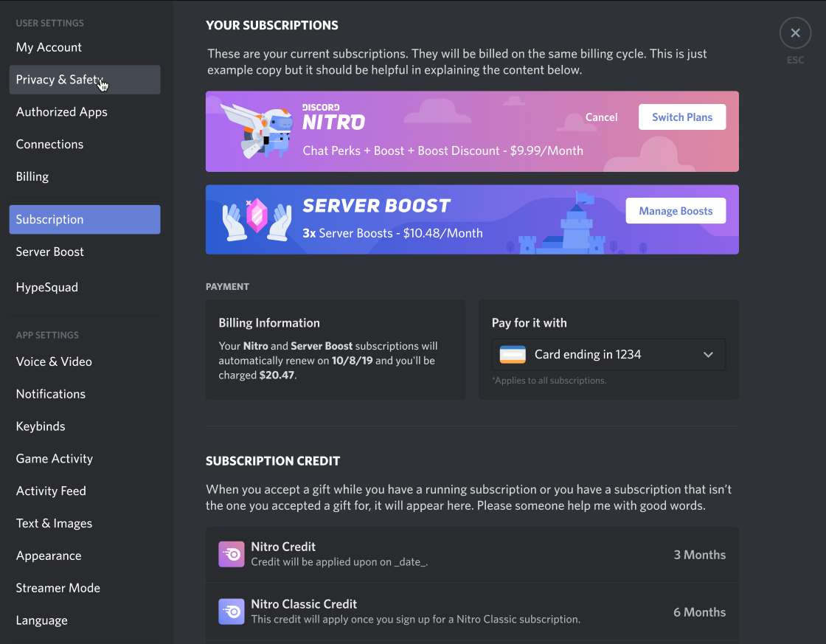Switch to Appearance settings
The image size is (826, 644).
49,555
